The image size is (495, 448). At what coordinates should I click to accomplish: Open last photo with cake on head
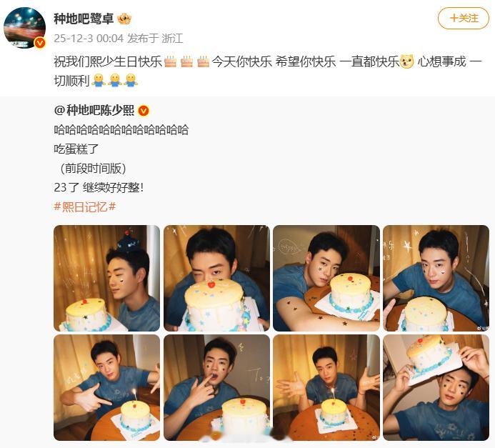click(x=436, y=388)
